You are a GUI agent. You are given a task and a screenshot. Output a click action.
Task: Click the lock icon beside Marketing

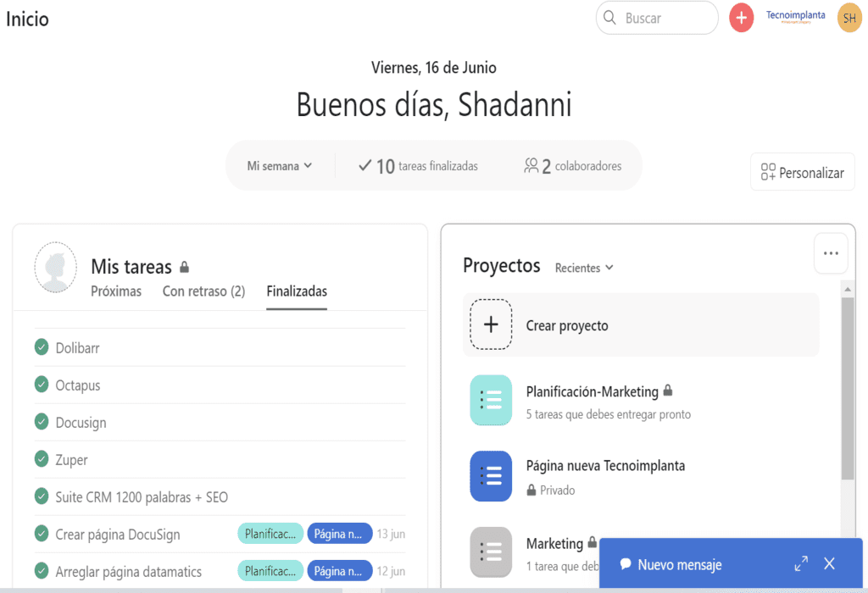(592, 542)
